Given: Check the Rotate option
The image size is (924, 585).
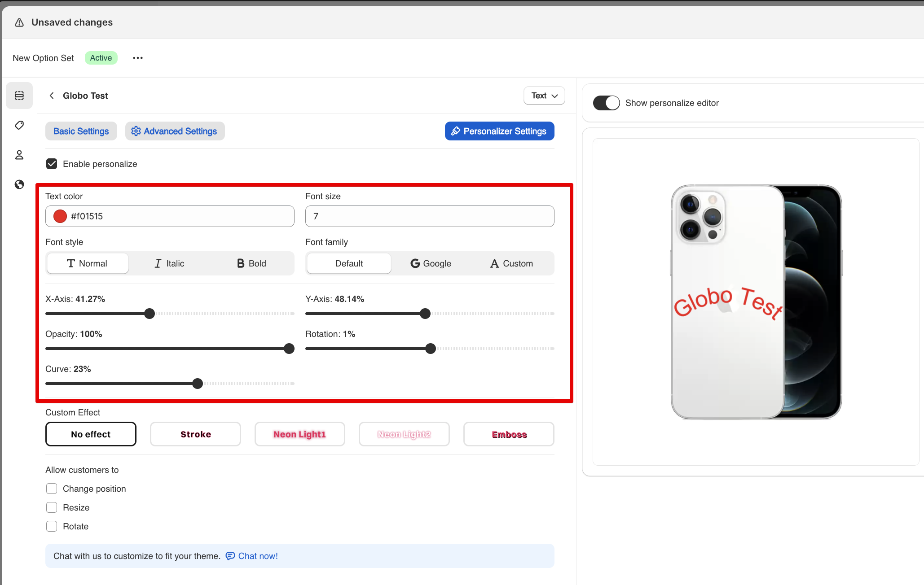Looking at the screenshot, I should coord(52,526).
